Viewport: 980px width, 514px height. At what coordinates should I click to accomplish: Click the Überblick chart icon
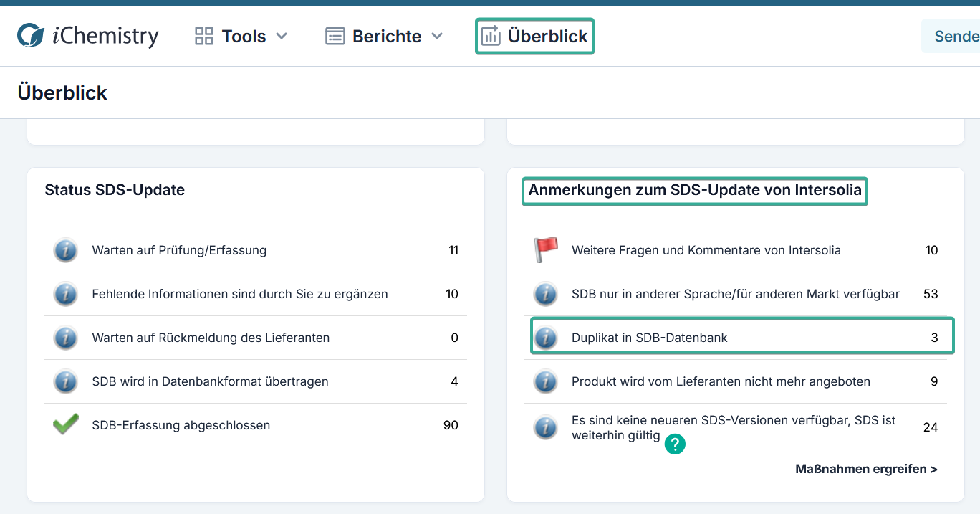(x=491, y=36)
